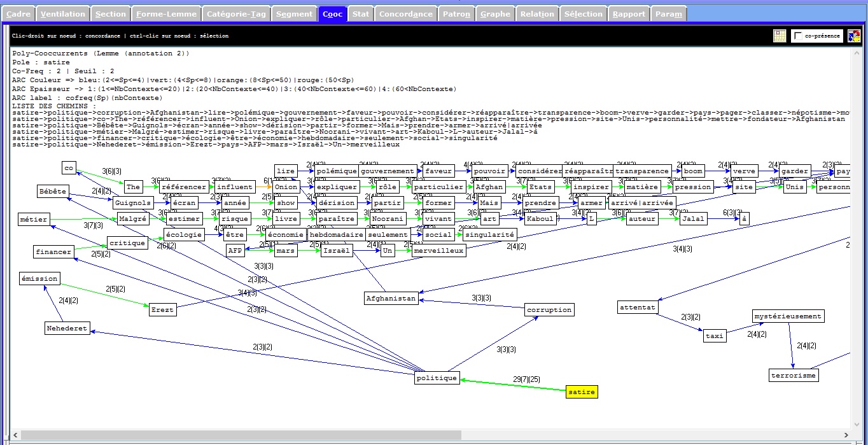The height and width of the screenshot is (445, 868).
Task: Go to the Section tab
Action: coord(111,14)
